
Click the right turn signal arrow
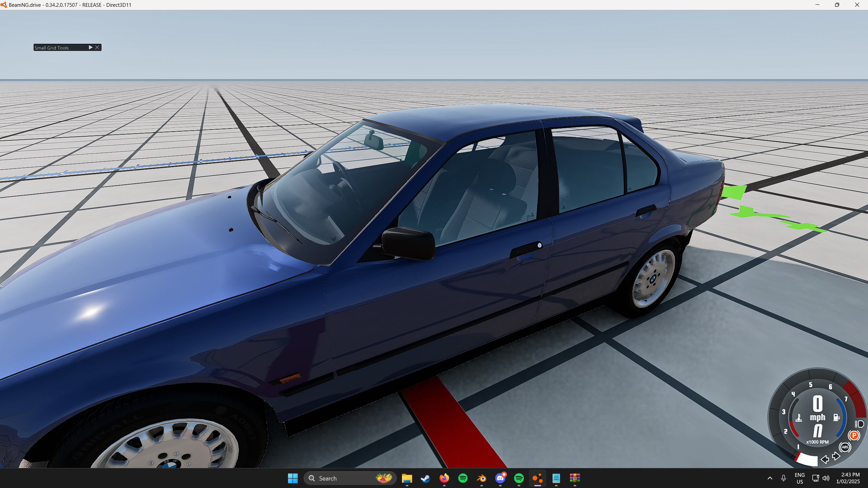836,456
